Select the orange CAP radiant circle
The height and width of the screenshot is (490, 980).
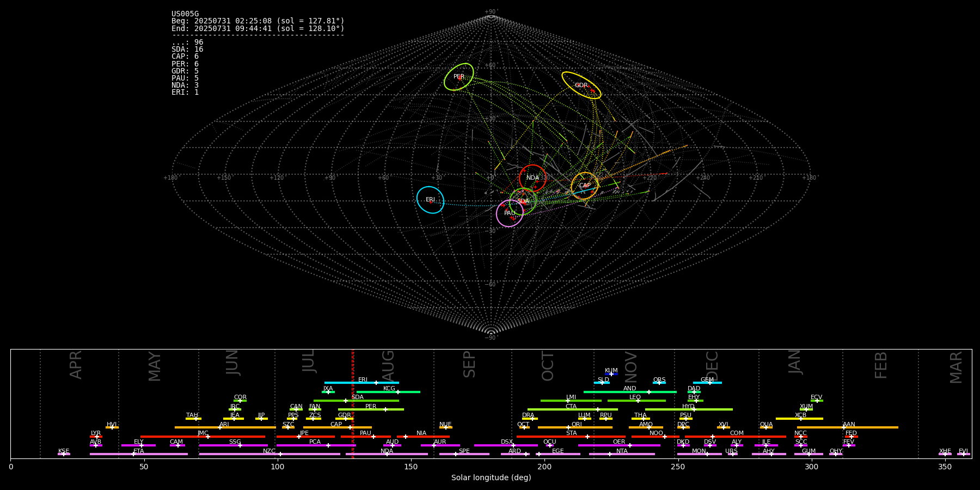point(585,186)
